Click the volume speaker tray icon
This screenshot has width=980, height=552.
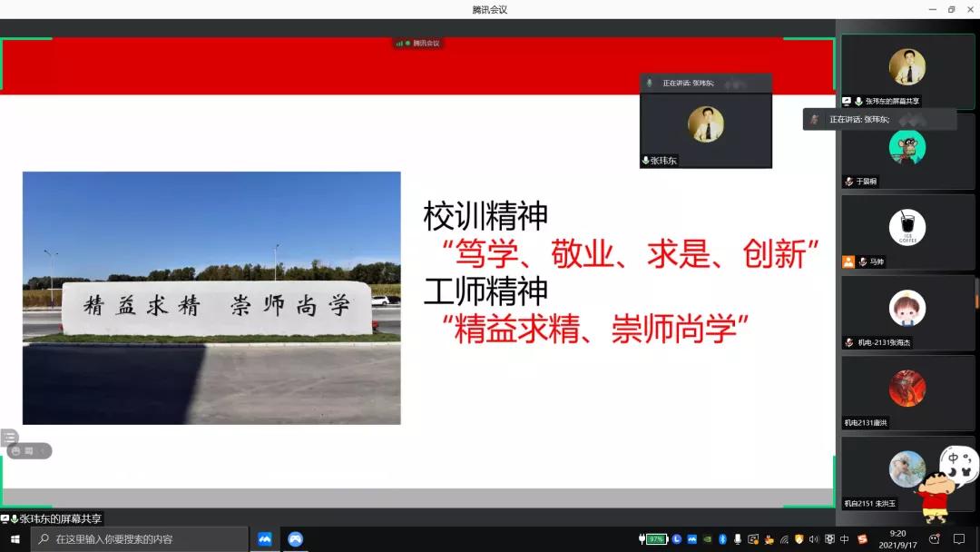[x=814, y=539]
